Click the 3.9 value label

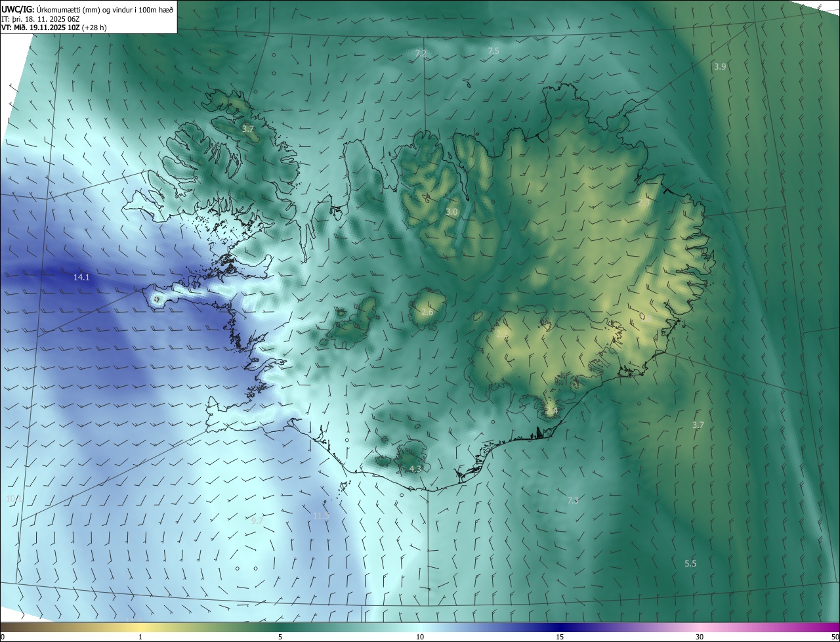coord(720,66)
